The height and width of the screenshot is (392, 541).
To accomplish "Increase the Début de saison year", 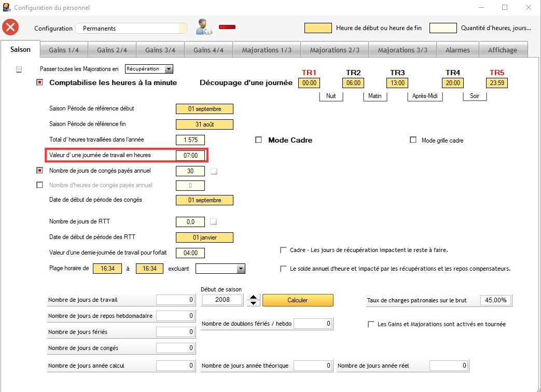I will 253,297.
